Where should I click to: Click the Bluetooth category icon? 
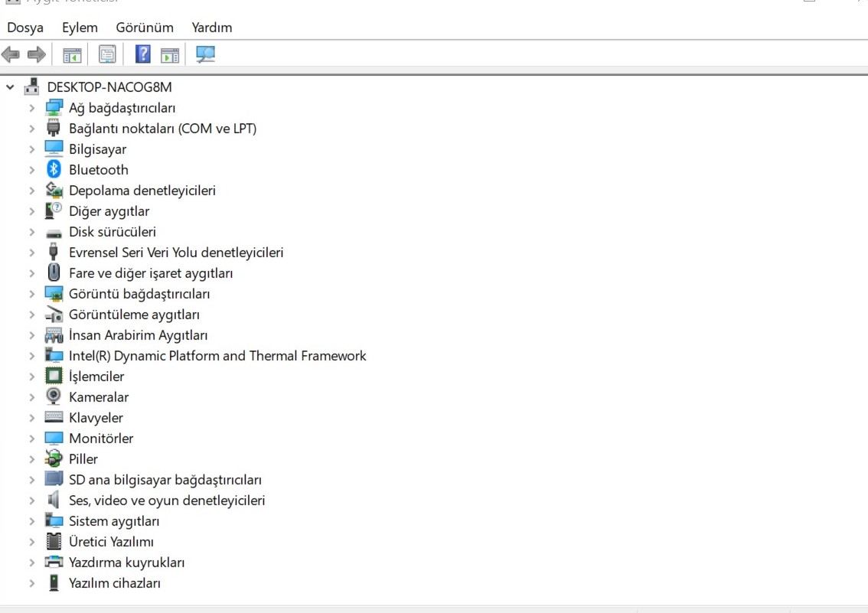point(52,169)
